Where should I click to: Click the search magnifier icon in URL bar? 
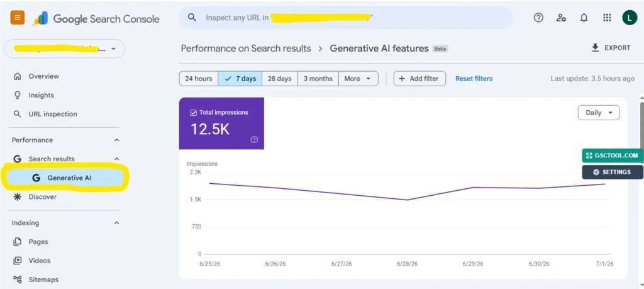click(x=192, y=18)
